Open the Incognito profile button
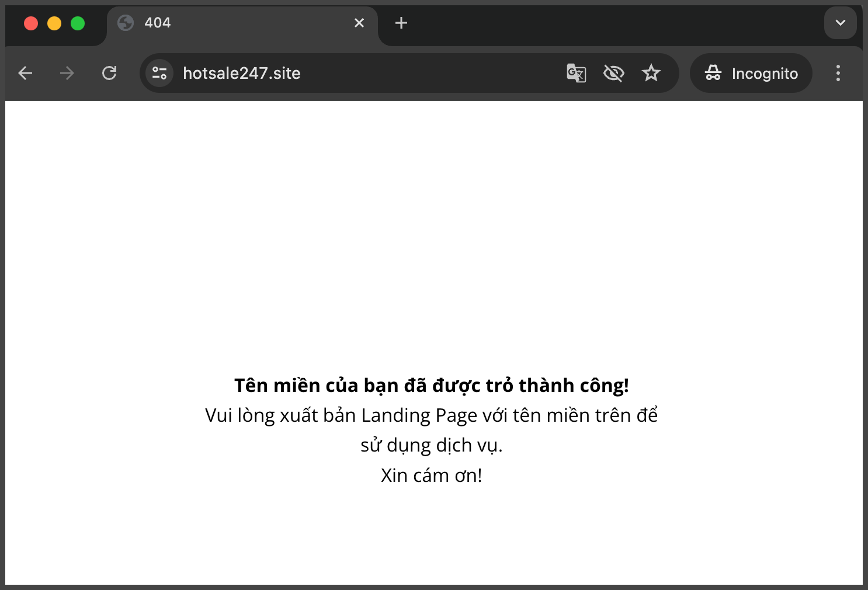The width and height of the screenshot is (868, 590). point(751,73)
